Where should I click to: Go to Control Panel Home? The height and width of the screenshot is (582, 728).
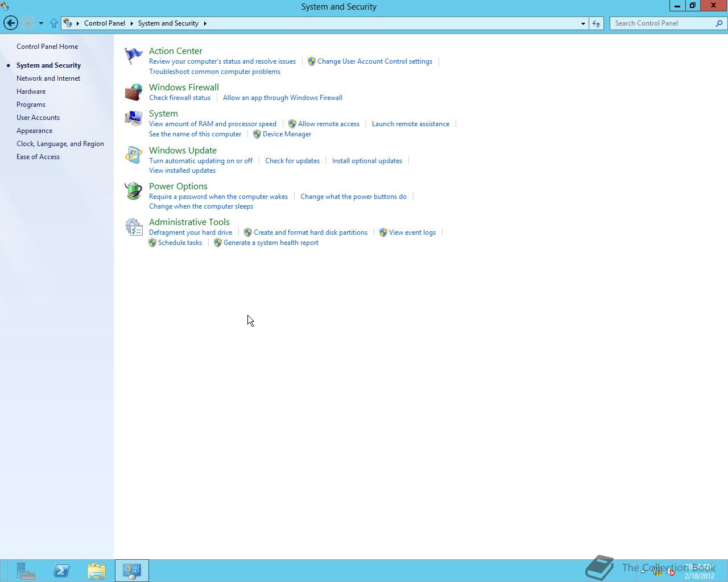[x=47, y=47]
